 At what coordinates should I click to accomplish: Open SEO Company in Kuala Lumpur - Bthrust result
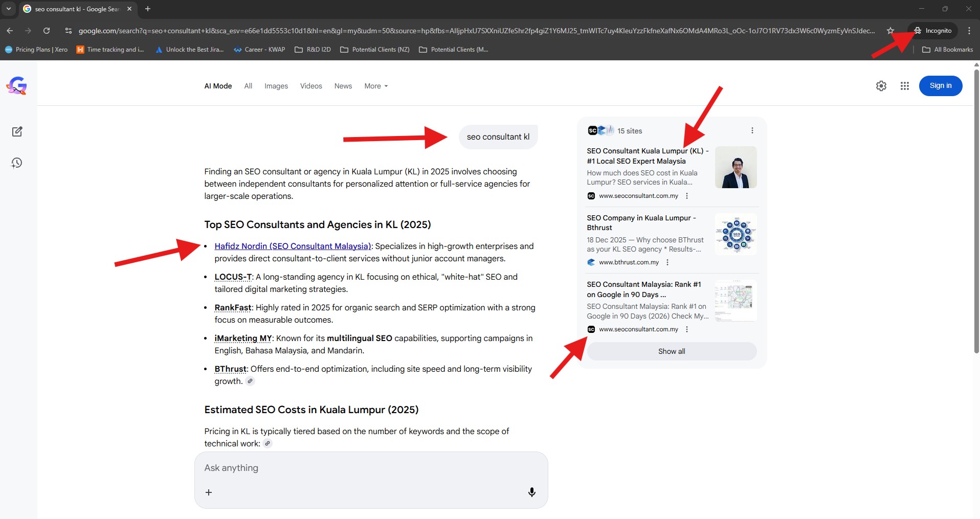click(641, 222)
